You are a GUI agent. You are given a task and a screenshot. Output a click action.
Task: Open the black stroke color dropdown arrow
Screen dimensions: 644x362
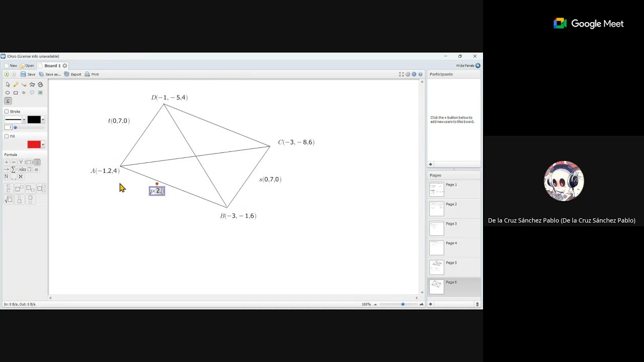tap(43, 120)
